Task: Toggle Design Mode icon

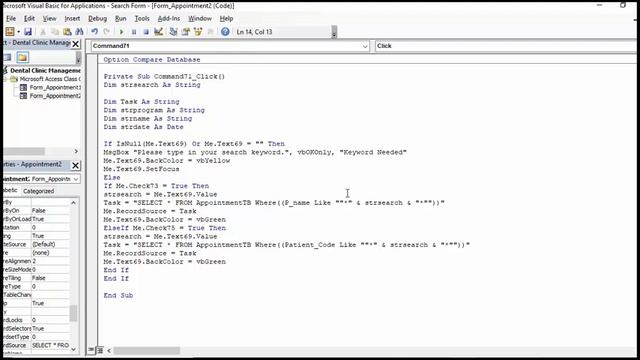Action: coord(158,31)
